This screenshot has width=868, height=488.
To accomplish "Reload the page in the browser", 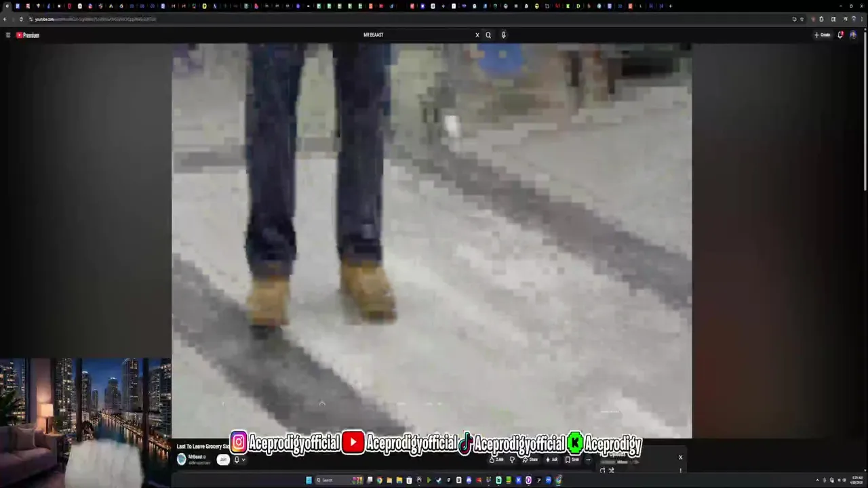I will (x=21, y=19).
